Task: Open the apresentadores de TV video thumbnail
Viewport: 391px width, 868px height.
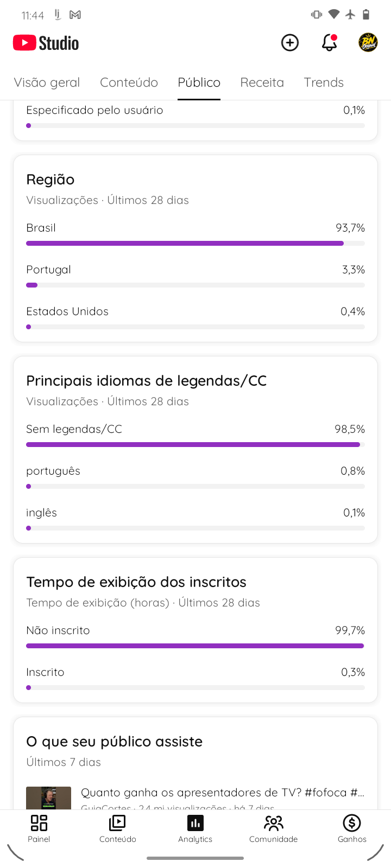Action: pyautogui.click(x=49, y=798)
